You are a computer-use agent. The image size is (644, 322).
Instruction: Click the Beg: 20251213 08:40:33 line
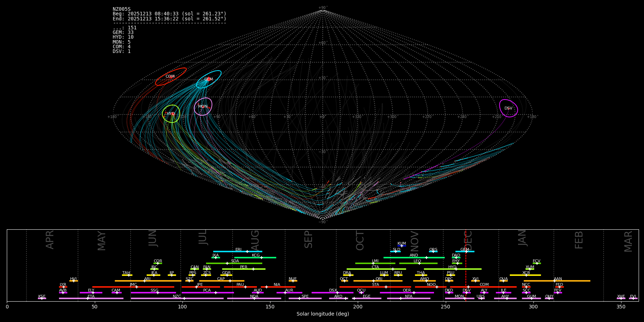[170, 14]
